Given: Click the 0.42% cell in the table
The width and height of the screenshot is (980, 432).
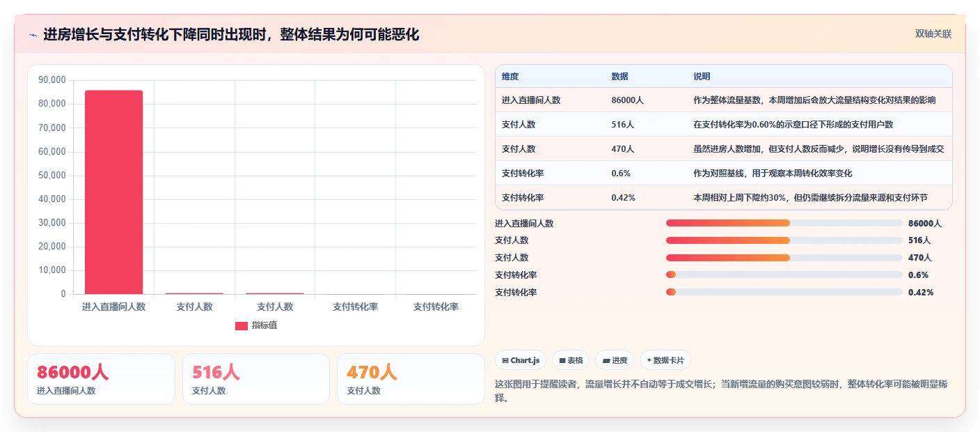Looking at the screenshot, I should (x=623, y=197).
